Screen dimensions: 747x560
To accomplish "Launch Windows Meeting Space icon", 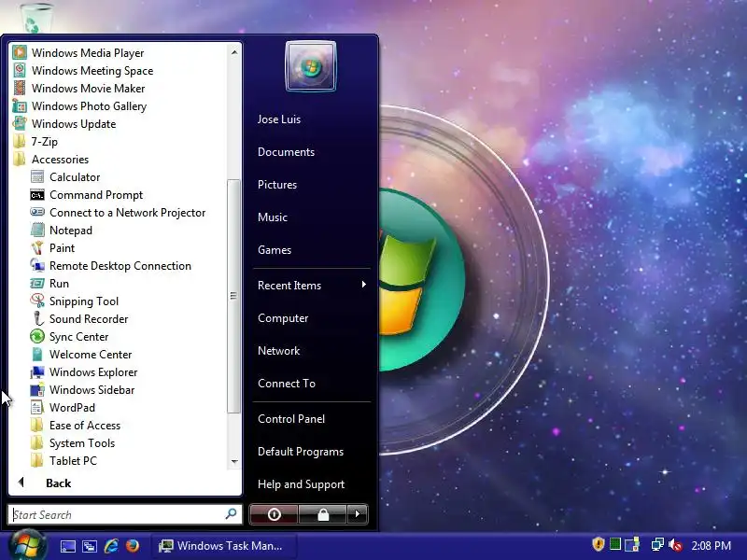I will click(20, 71).
